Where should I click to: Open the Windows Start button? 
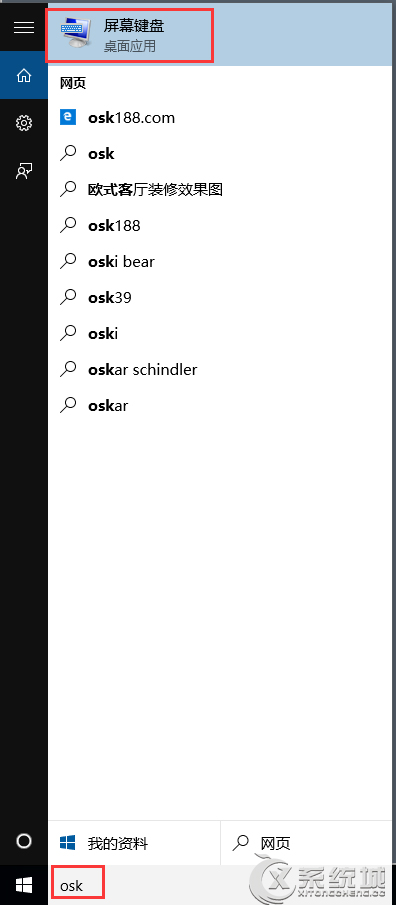click(x=24, y=884)
